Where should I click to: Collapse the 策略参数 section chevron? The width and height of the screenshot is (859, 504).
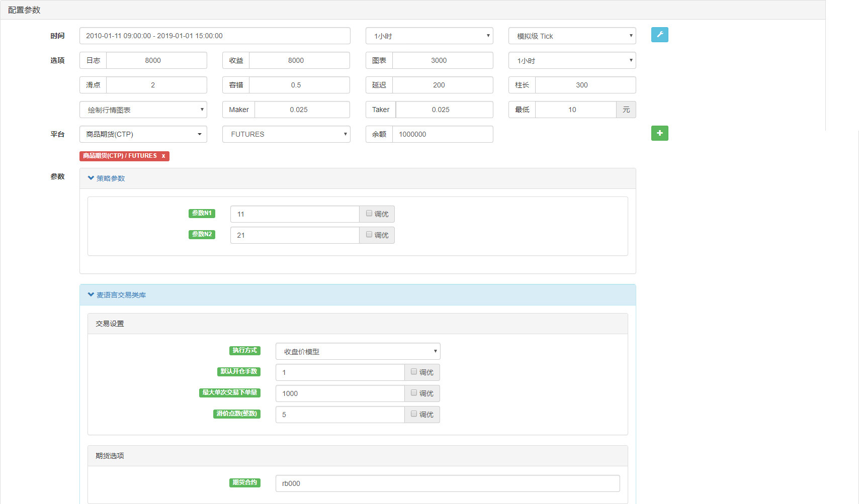click(91, 178)
